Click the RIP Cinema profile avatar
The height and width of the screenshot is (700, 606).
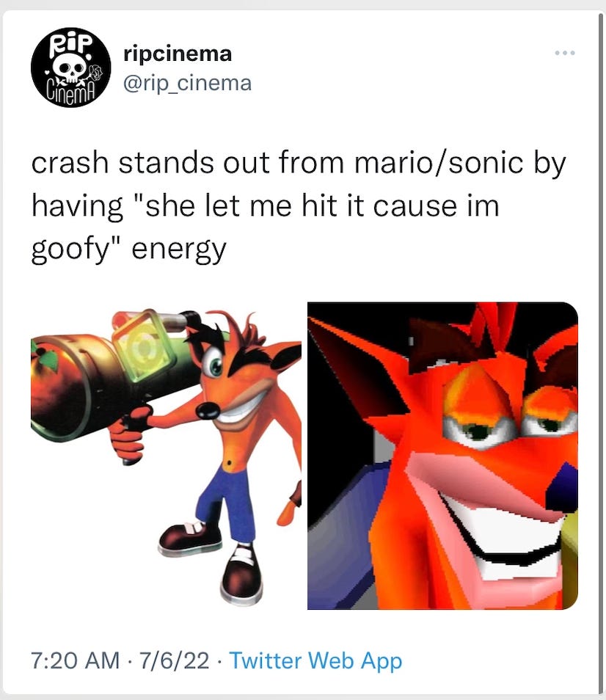tap(70, 68)
